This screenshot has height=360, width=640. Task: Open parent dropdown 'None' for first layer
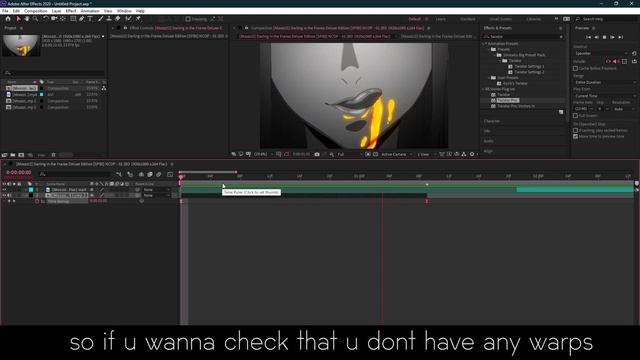point(156,190)
